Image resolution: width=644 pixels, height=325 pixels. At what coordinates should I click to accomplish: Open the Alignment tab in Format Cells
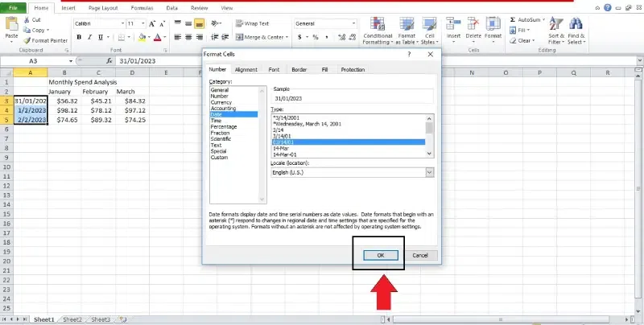coord(246,70)
